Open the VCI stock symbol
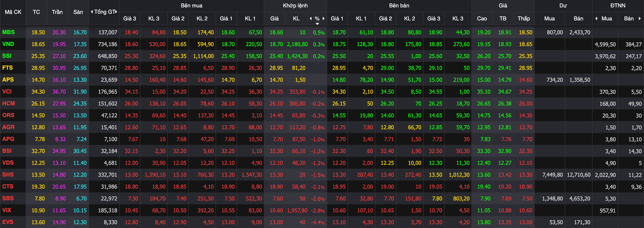 click(7, 91)
